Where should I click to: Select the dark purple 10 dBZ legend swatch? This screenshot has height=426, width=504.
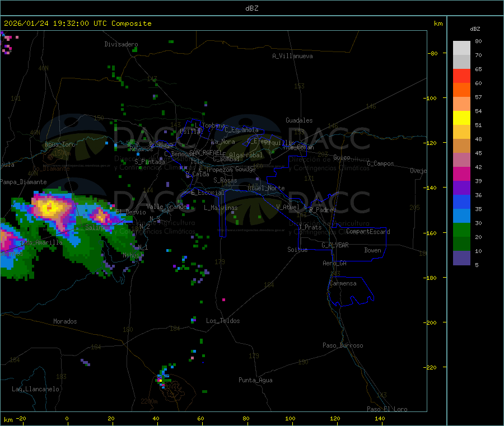(461, 258)
